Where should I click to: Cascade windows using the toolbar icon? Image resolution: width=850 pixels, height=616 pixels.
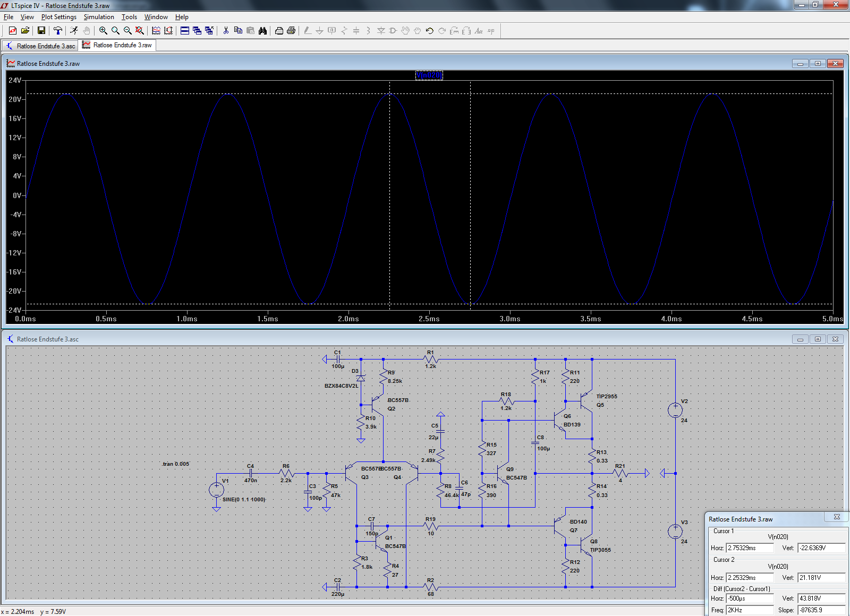pos(197,31)
